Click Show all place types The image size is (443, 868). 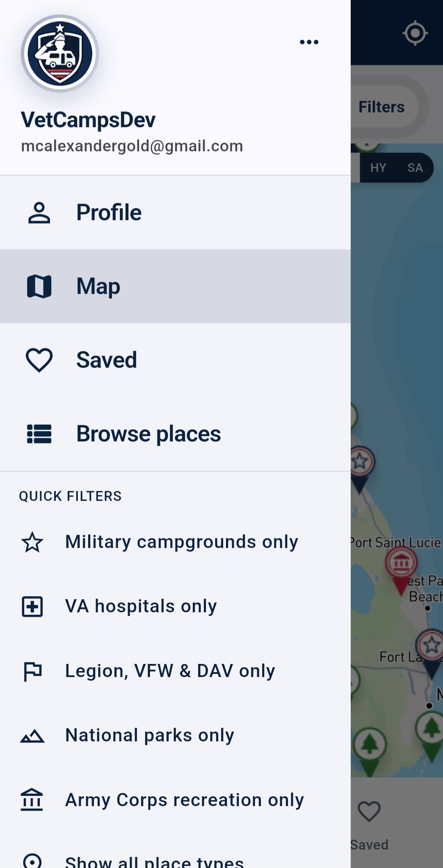pyautogui.click(x=154, y=861)
